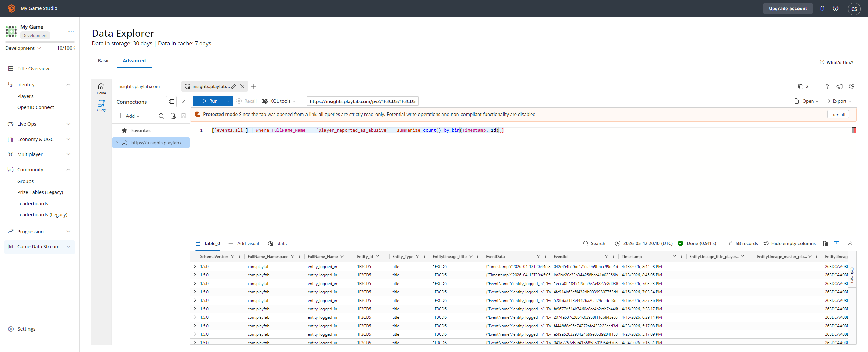The image size is (868, 352).
Task: Open the KQL tools dropdown
Action: 278,101
